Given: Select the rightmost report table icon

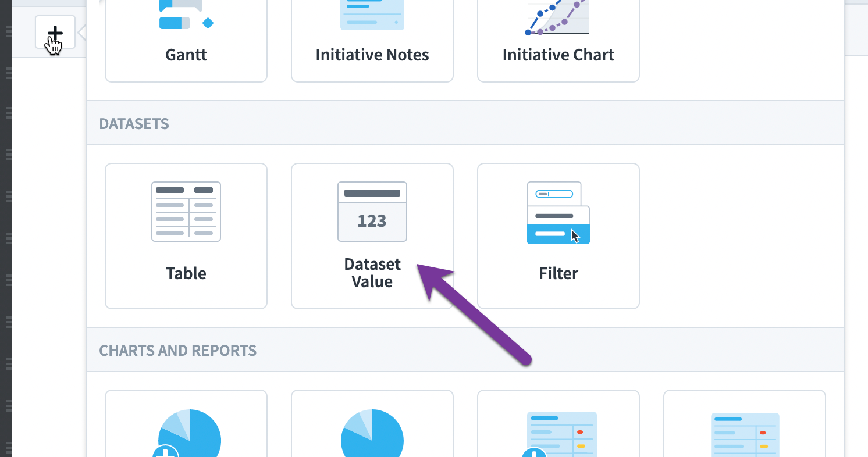Looking at the screenshot, I should 745,435.
